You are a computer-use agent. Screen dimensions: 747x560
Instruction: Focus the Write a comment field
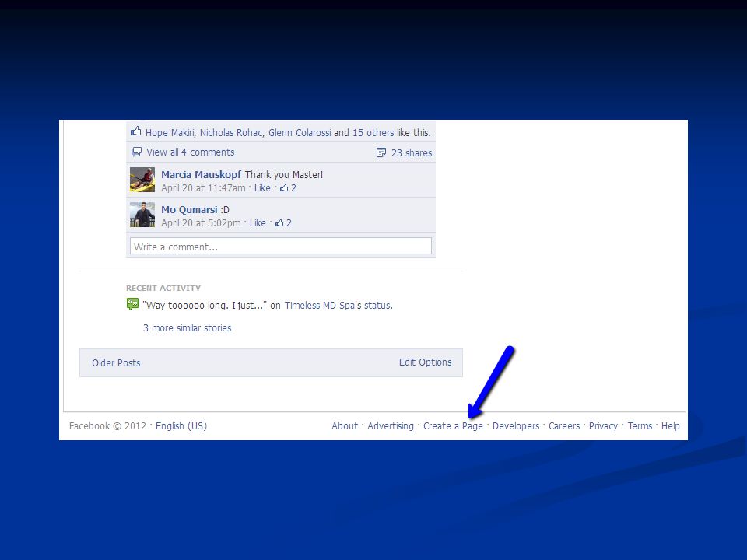coord(281,247)
